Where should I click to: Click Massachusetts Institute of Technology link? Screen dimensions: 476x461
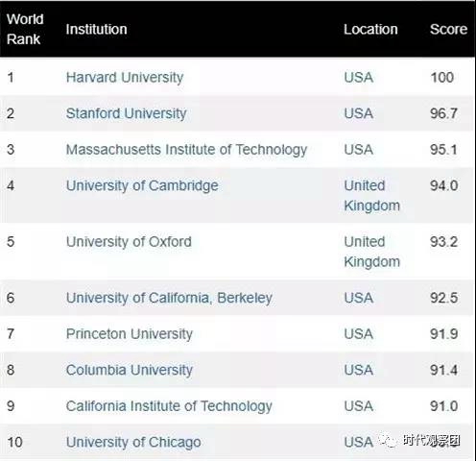tap(186, 150)
